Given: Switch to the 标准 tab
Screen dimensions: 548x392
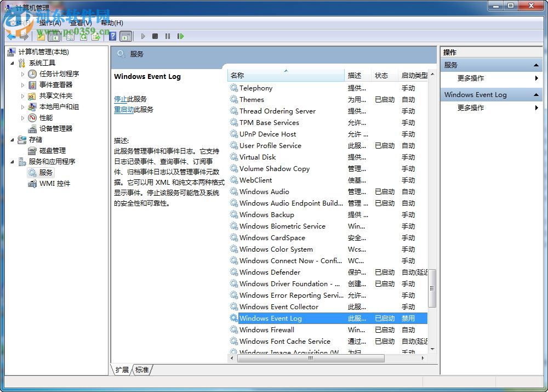Looking at the screenshot, I should (141, 370).
